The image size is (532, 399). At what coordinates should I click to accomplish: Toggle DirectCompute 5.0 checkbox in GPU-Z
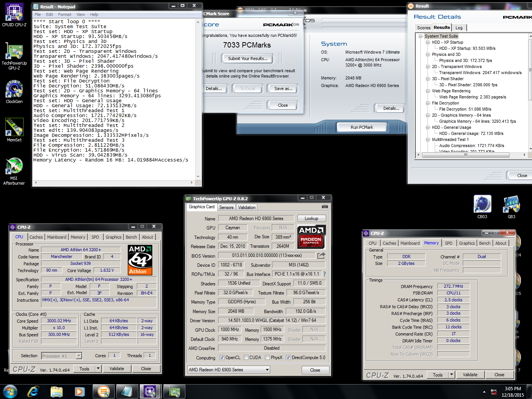pyautogui.click(x=288, y=358)
